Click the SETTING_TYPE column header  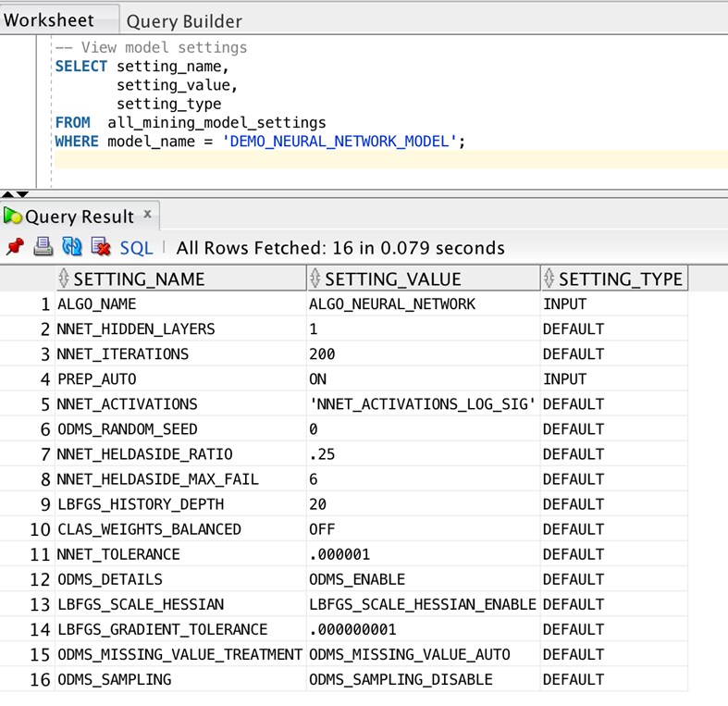[x=620, y=279]
